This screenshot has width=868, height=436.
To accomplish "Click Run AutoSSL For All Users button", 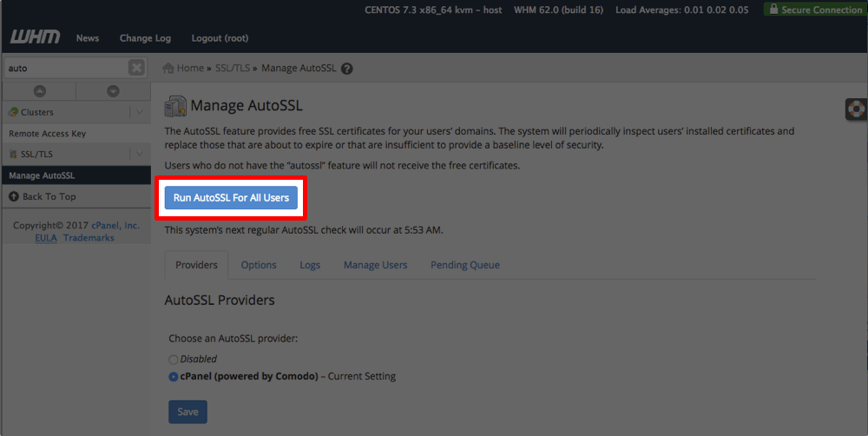I will [x=231, y=198].
